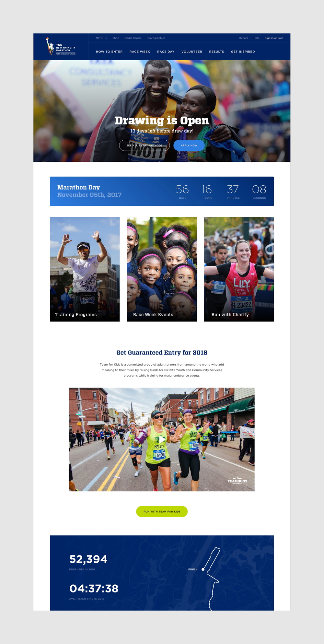Open the Shop link

116,38
